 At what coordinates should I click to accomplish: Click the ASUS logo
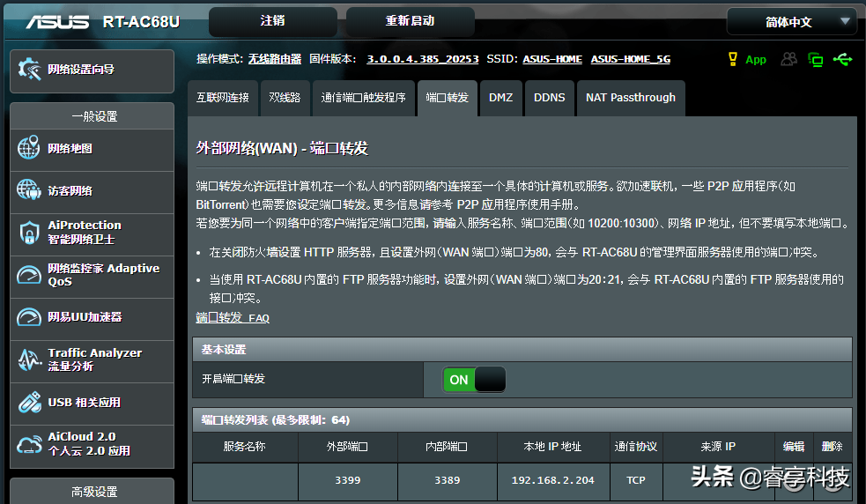(57, 21)
